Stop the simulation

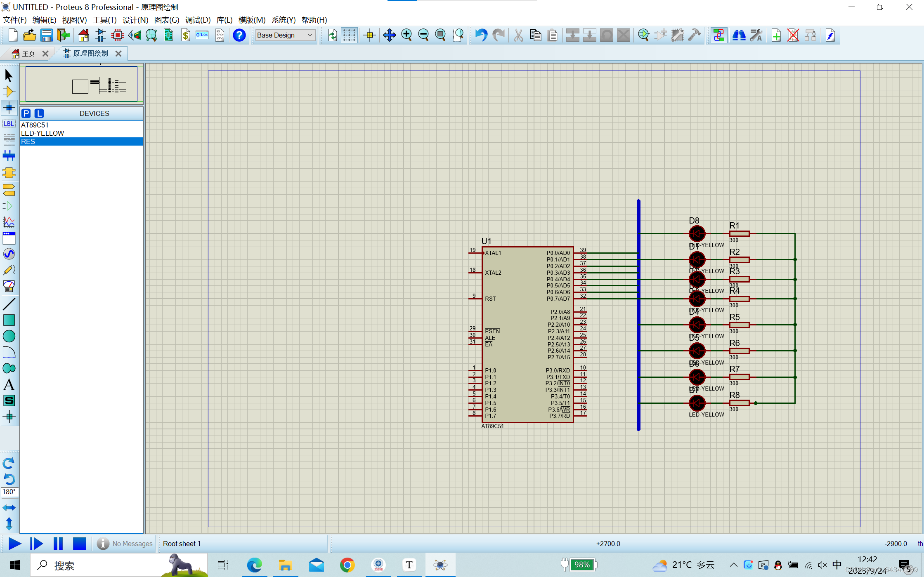tap(79, 544)
